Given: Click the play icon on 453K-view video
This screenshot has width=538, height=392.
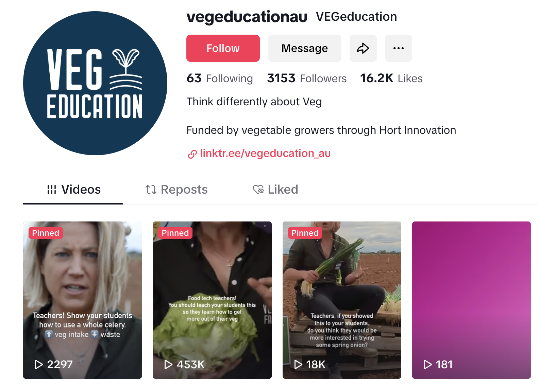Looking at the screenshot, I should coord(168,364).
